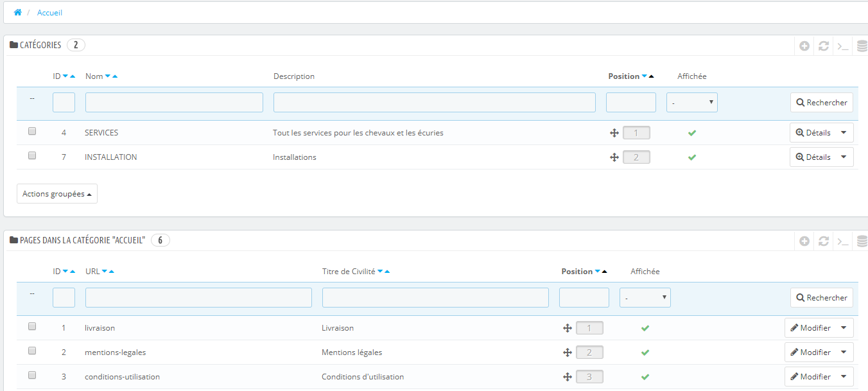Toggle displayed status of Mentions légales page
Viewport: 868px width, 391px height.
pos(645,352)
